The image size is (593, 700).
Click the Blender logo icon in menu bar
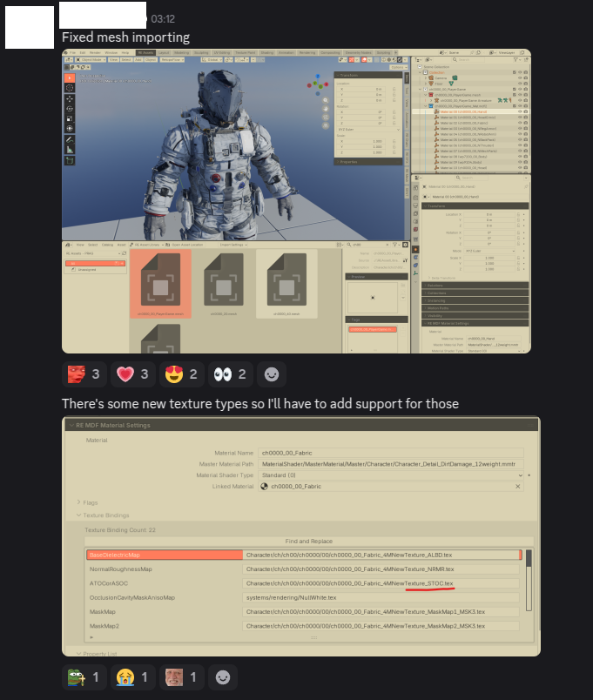pyautogui.click(x=66, y=53)
